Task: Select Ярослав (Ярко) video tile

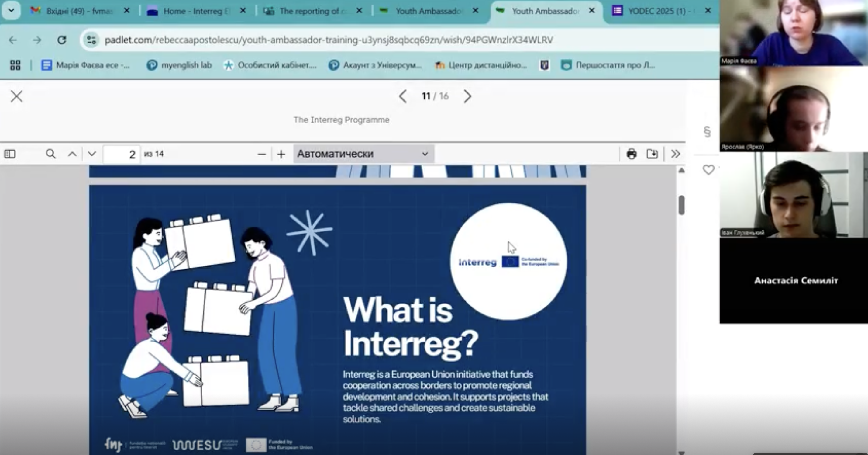Action: point(794,109)
